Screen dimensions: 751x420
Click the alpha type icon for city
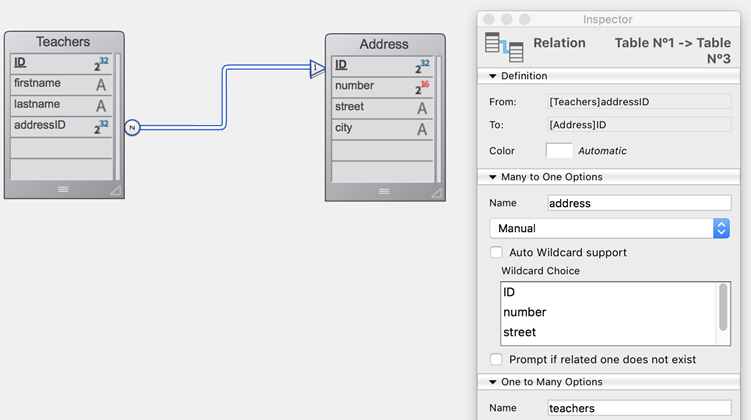[422, 129]
